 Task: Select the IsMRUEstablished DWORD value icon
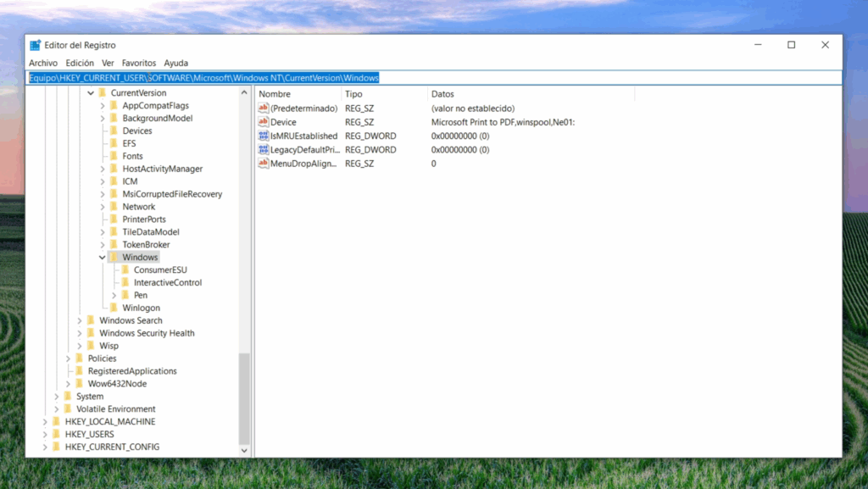tap(264, 136)
